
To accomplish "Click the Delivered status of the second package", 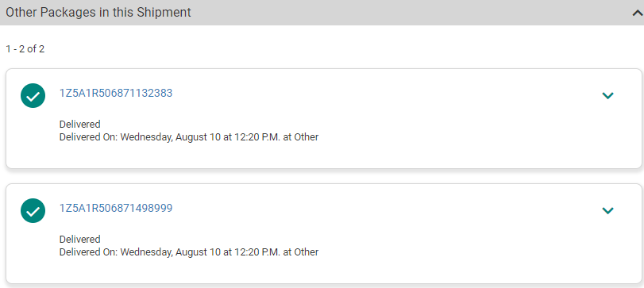I will coord(79,239).
